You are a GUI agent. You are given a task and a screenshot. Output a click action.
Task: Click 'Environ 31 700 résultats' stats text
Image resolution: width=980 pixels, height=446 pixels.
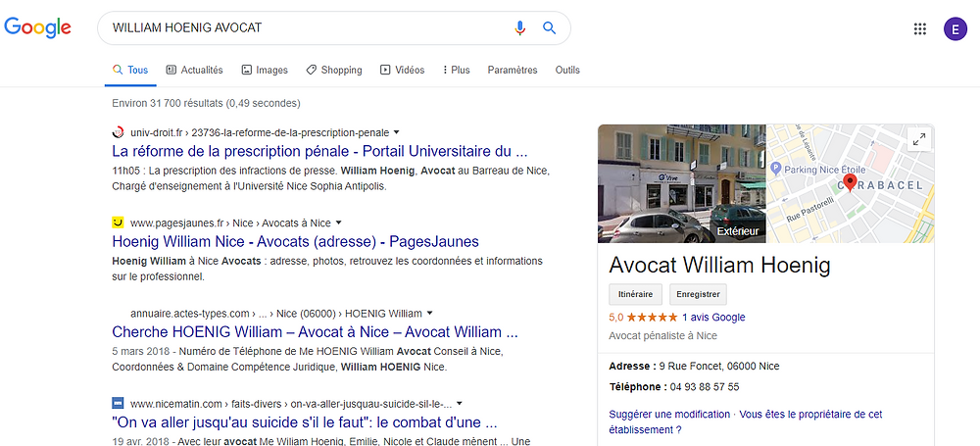206,103
